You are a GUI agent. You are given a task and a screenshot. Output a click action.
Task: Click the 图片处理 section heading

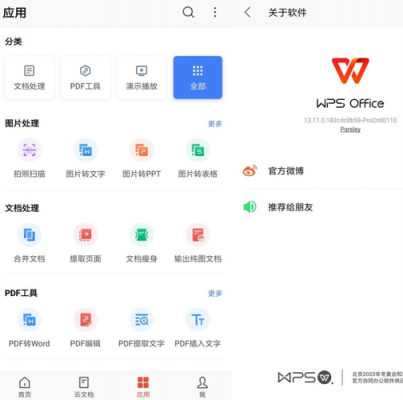click(x=22, y=123)
